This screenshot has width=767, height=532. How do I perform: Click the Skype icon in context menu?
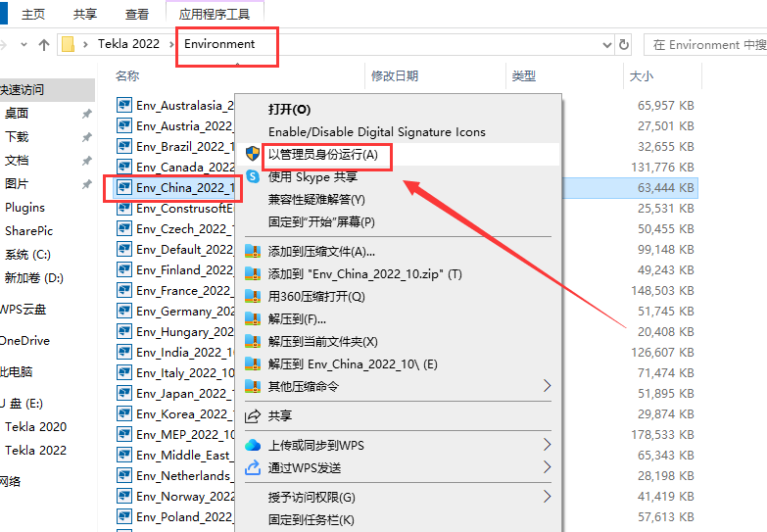pos(253,176)
